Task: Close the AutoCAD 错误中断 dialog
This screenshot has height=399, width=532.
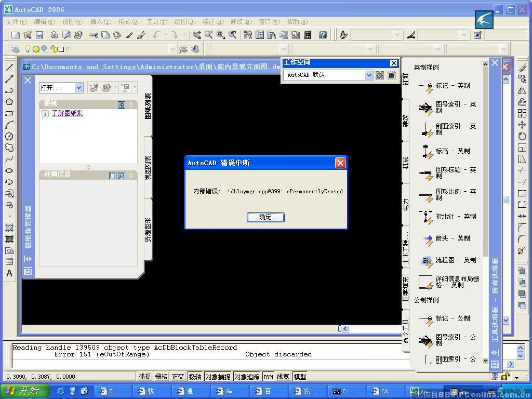Action: coord(340,163)
